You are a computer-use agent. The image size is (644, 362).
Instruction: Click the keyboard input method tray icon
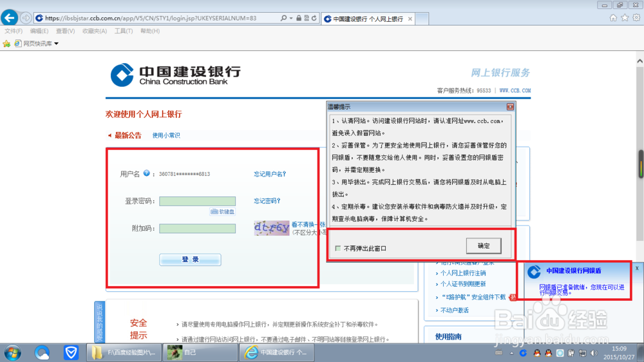point(498,352)
